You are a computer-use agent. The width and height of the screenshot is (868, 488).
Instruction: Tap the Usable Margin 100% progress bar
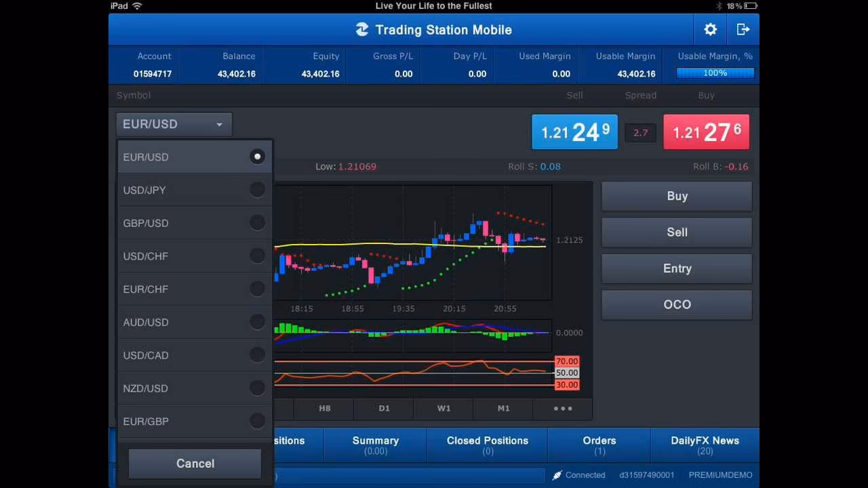[x=715, y=73]
